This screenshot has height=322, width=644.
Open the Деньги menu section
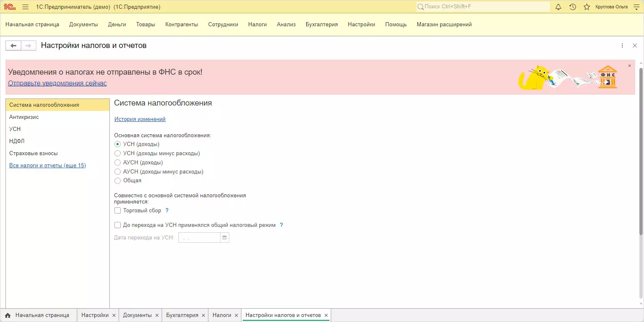[x=117, y=25]
